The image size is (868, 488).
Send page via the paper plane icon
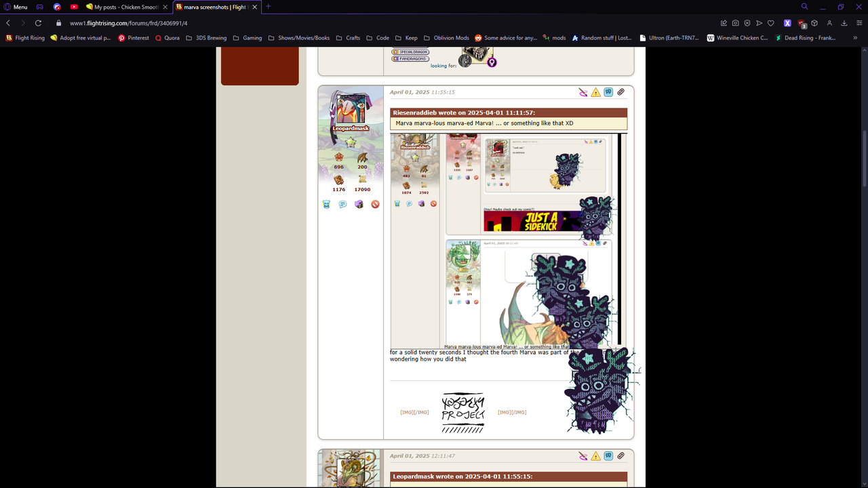[x=759, y=23]
